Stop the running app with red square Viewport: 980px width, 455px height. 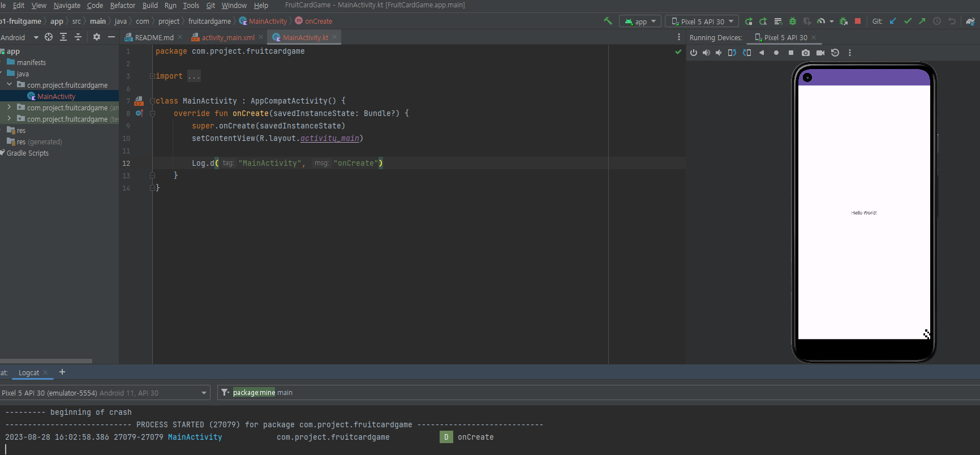[858, 21]
